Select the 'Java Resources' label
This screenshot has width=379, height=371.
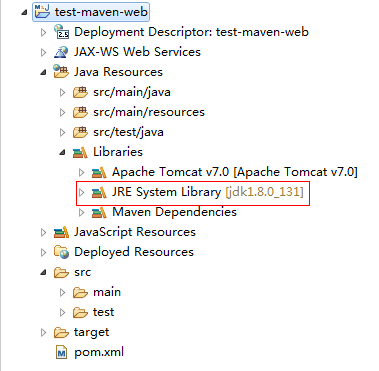click(x=118, y=72)
